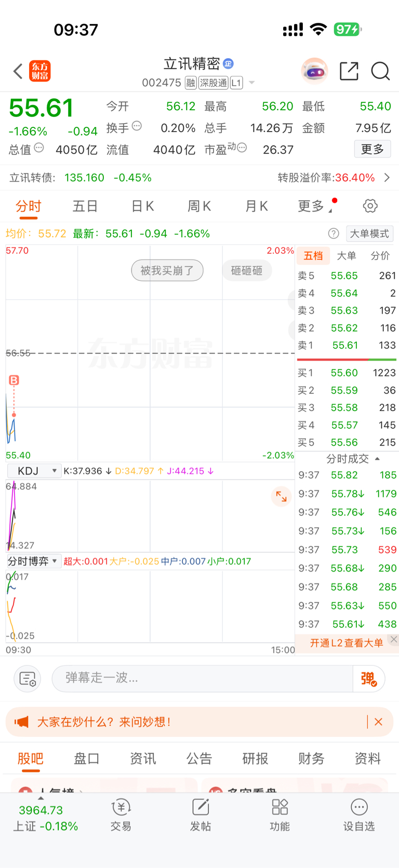Viewport: 399px width, 868px height.
Task: Tap the info icon next to 换手
Action: click(137, 126)
